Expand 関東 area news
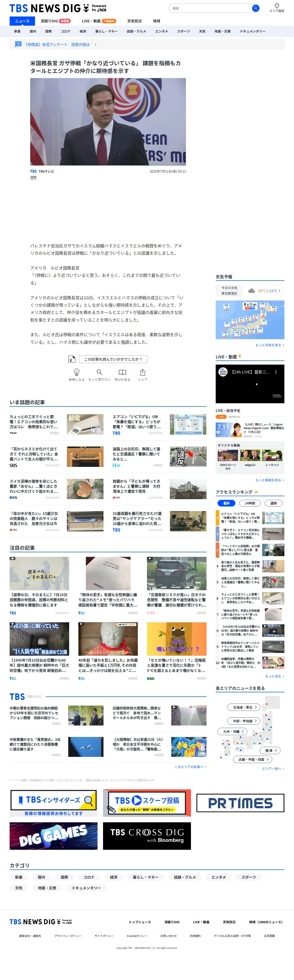 coord(270,750)
